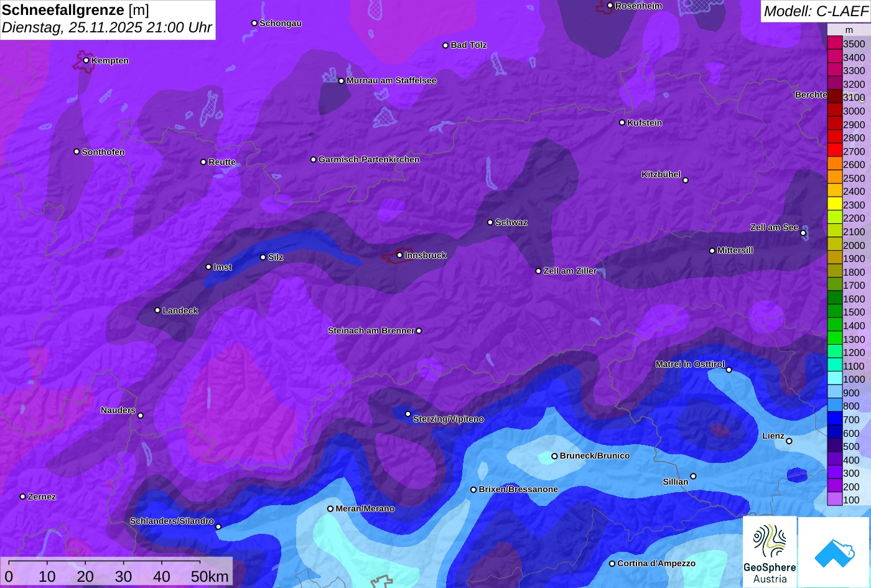Select the Kempten marker dot
871x588 pixels.
coord(86,60)
